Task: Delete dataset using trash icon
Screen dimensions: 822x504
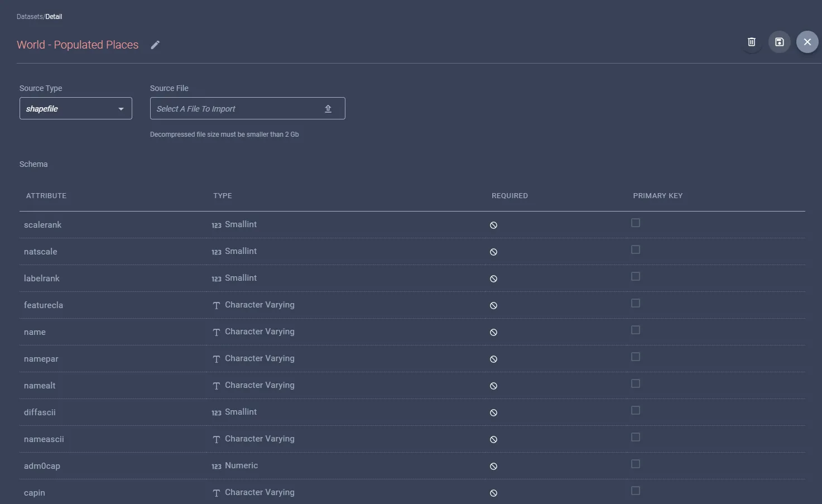Action: (752, 42)
